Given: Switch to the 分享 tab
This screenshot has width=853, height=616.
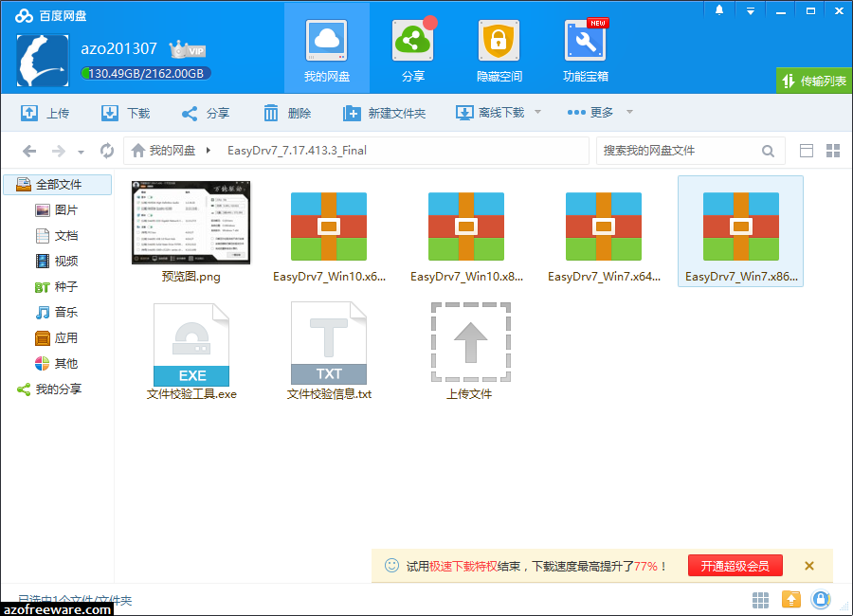Looking at the screenshot, I should 413,49.
